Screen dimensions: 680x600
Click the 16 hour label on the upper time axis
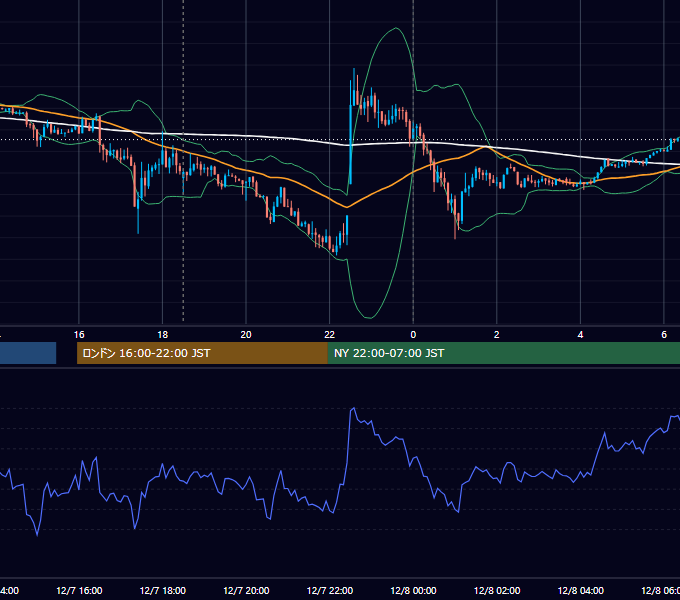[x=79, y=335]
